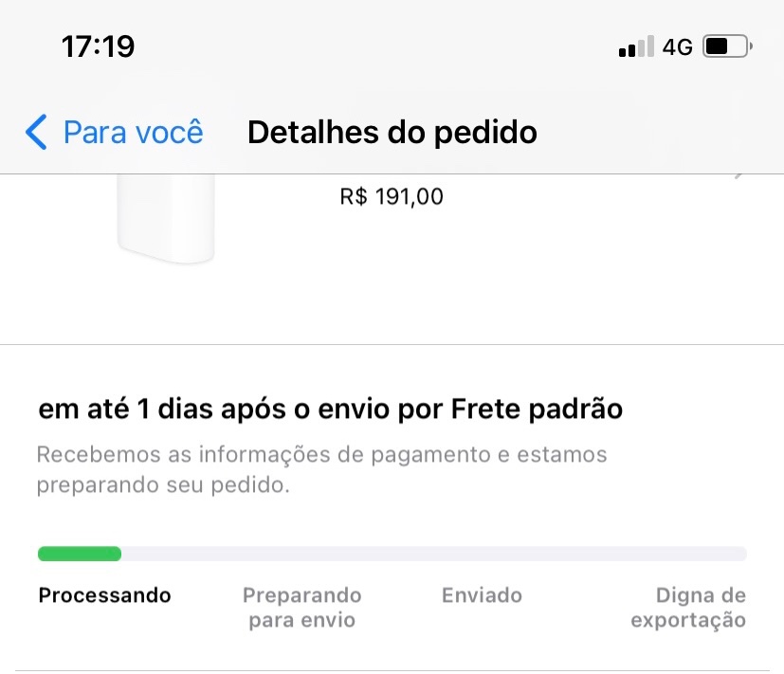Select the R$ 191,00 price
Viewport: 784px width, 674px height.
pyautogui.click(x=391, y=197)
